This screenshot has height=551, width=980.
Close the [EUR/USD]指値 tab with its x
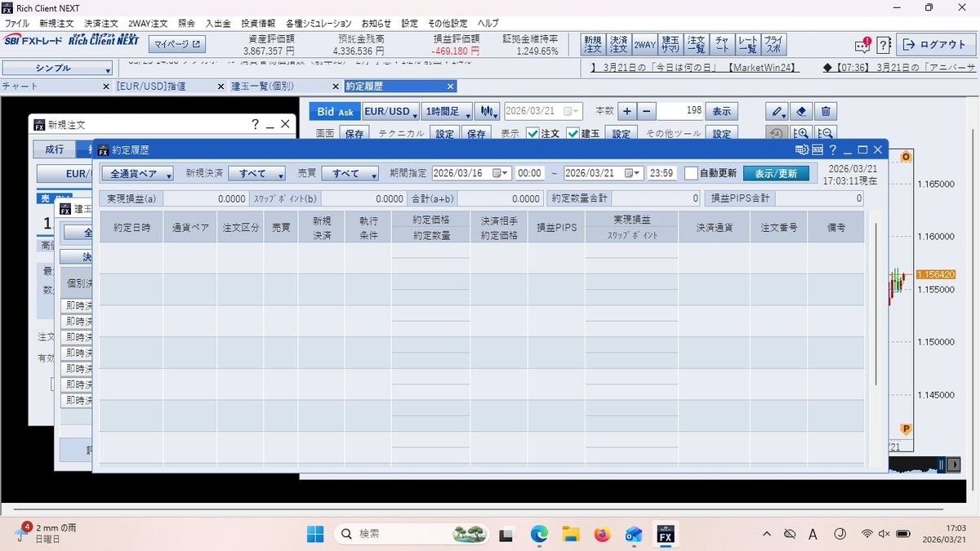pyautogui.click(x=220, y=87)
